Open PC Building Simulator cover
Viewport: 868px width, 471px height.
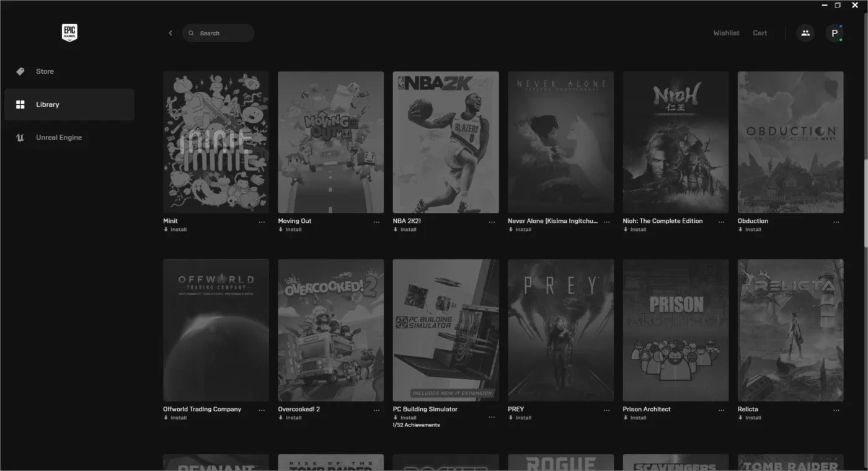tap(446, 330)
